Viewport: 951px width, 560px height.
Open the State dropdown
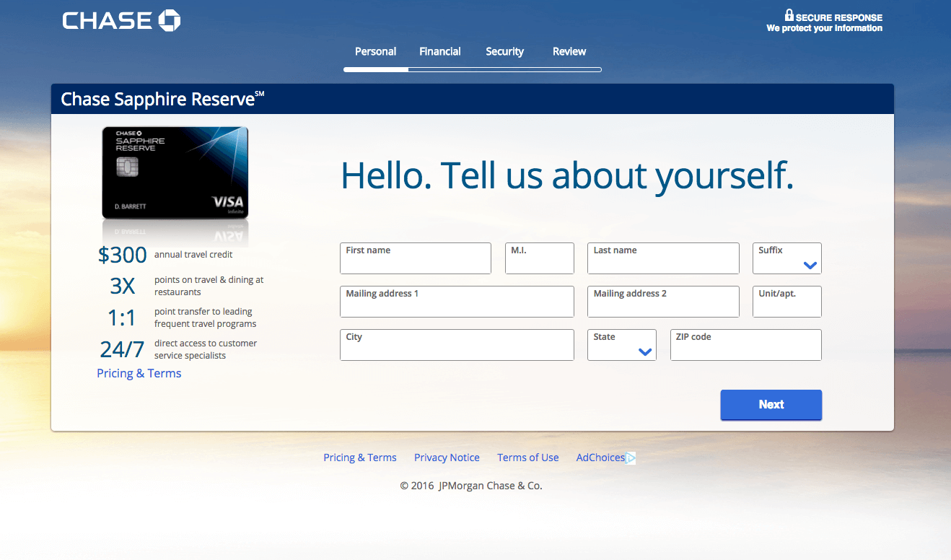pyautogui.click(x=622, y=345)
